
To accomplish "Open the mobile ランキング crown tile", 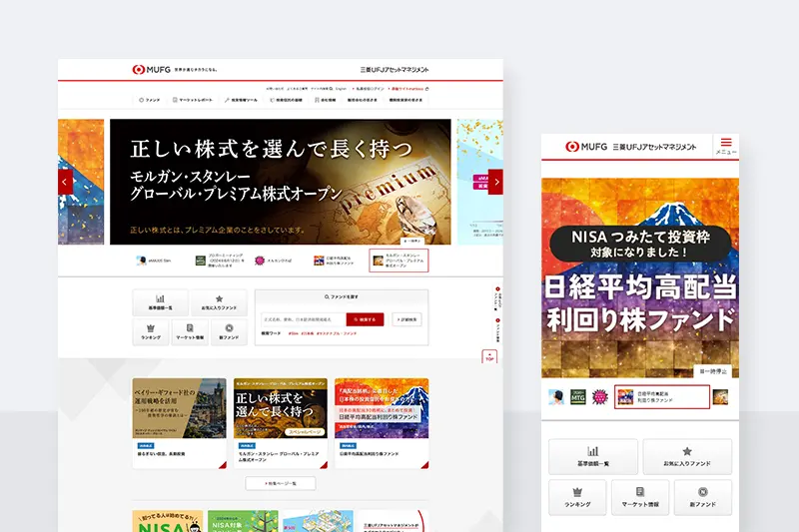I will click(577, 497).
